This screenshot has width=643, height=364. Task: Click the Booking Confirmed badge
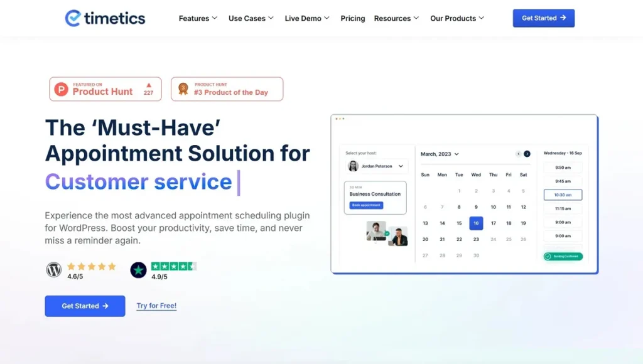click(x=563, y=256)
